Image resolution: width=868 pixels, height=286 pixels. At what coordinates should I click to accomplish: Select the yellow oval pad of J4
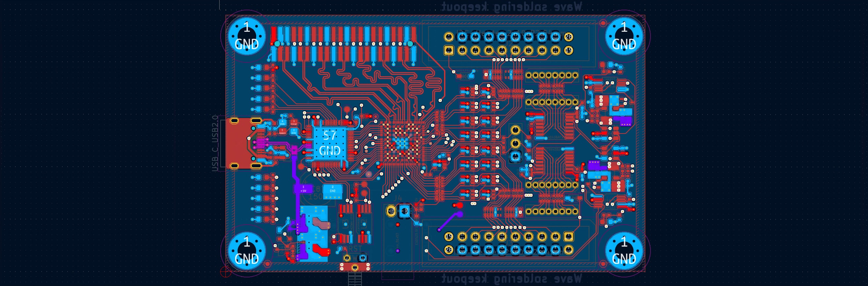tap(391, 211)
